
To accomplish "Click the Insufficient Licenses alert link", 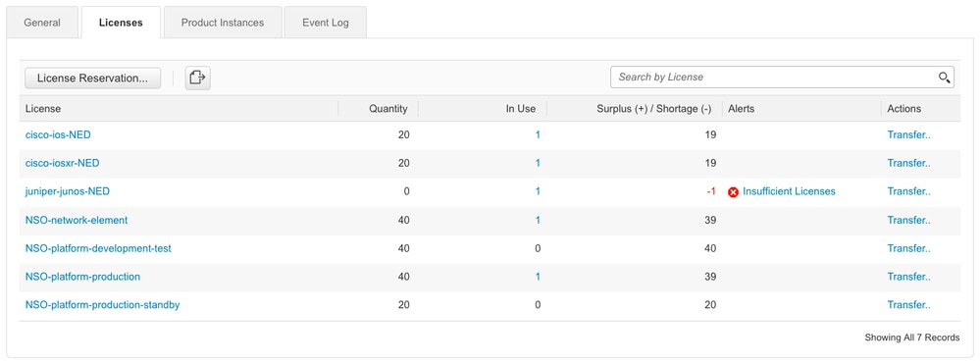I will click(x=789, y=191).
